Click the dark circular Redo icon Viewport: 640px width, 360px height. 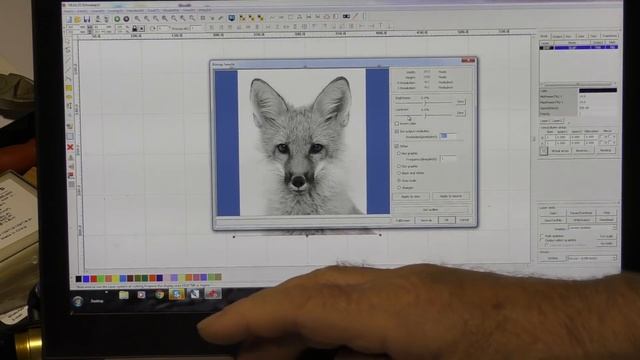coord(127,19)
